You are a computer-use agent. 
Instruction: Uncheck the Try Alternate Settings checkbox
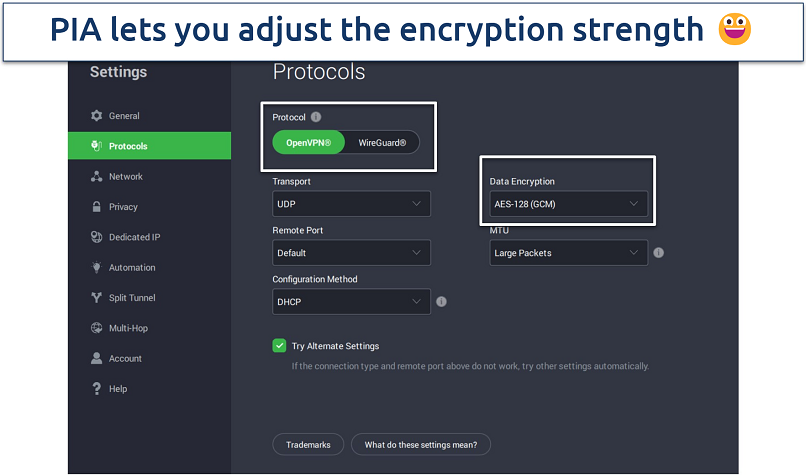click(x=280, y=346)
